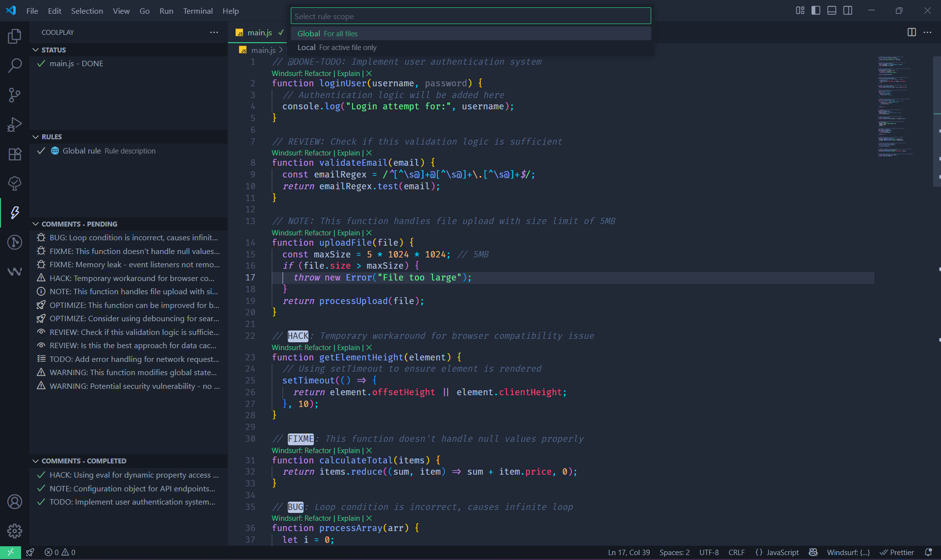This screenshot has width=941, height=560.
Task: Open REVIEW: Is this the best approach item
Action: 128,346
